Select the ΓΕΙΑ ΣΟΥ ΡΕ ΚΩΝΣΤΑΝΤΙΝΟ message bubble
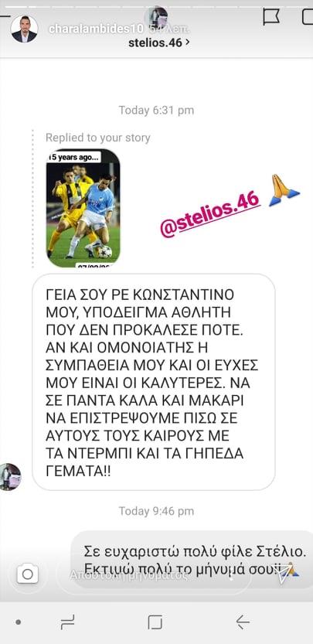This screenshot has height=644, width=313. click(154, 382)
